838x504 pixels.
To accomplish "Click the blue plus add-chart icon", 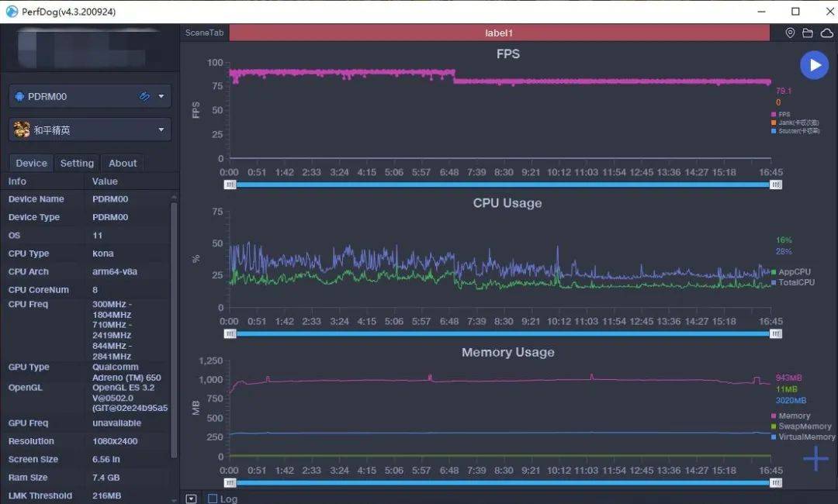I will 815,459.
